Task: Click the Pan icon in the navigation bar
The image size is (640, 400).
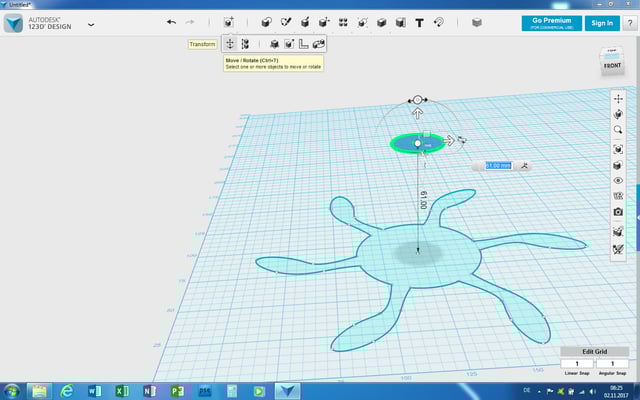Action: (618, 99)
